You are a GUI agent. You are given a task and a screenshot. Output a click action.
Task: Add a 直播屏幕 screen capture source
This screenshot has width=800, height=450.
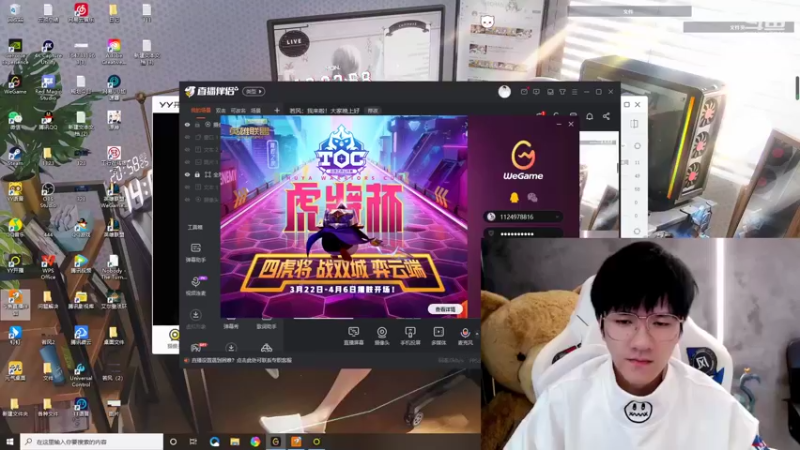353,336
